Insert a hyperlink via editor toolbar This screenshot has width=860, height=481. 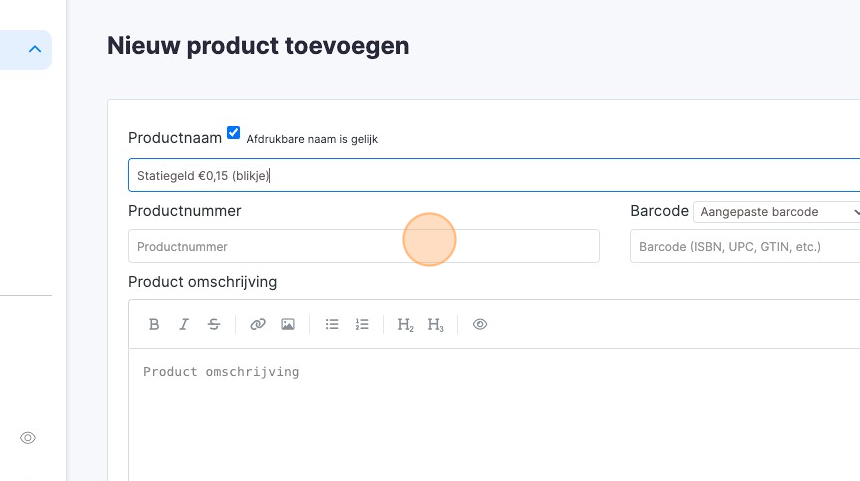pyautogui.click(x=258, y=324)
